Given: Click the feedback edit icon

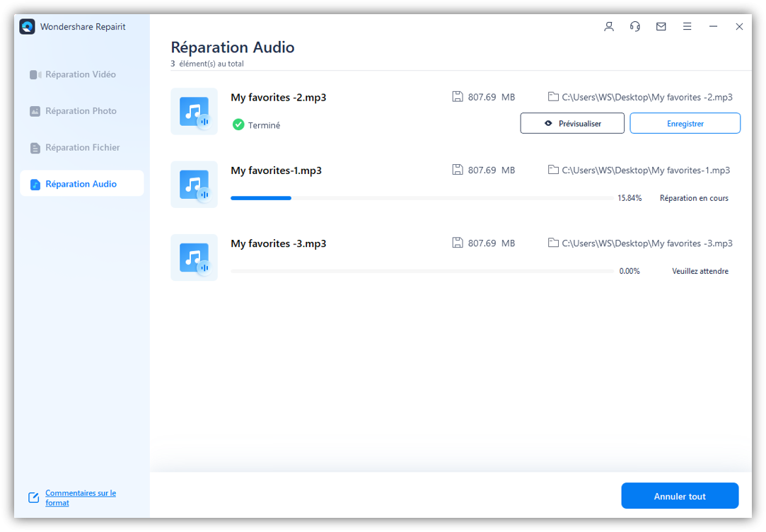Looking at the screenshot, I should point(34,498).
